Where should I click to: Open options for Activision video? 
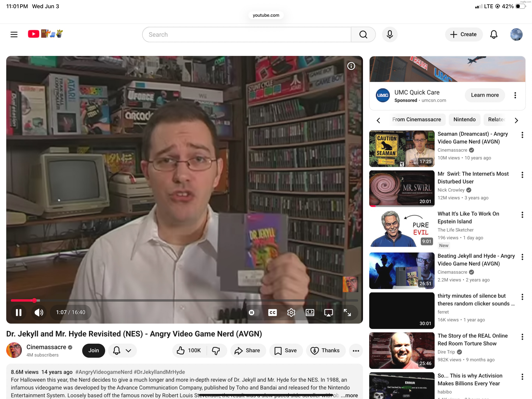[x=522, y=377]
